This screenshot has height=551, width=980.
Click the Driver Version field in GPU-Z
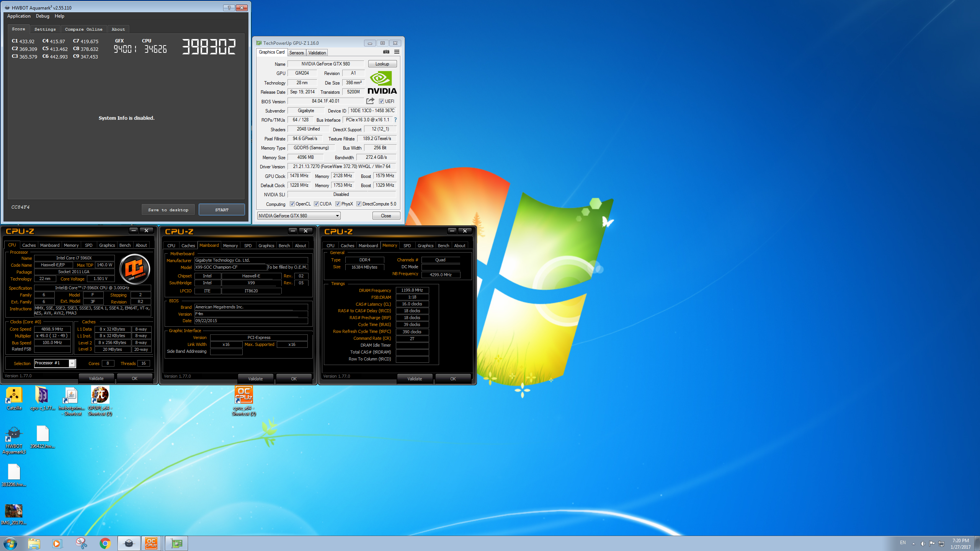tap(341, 166)
